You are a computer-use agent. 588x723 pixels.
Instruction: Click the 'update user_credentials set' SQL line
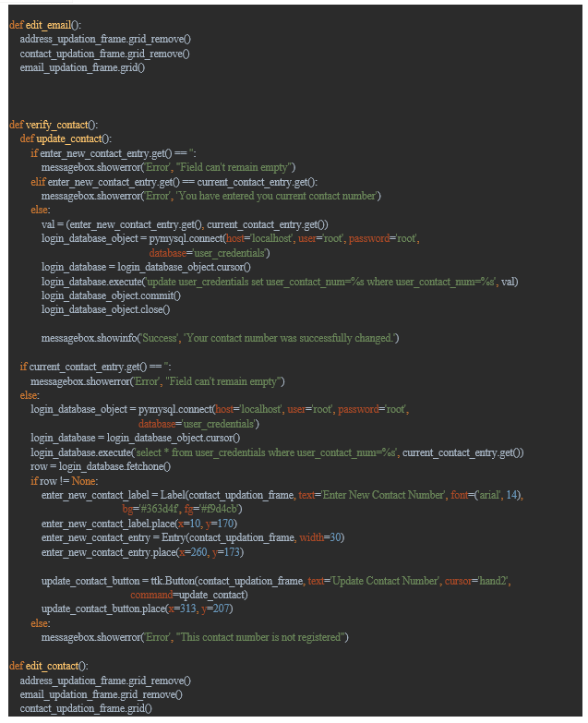tap(280, 282)
